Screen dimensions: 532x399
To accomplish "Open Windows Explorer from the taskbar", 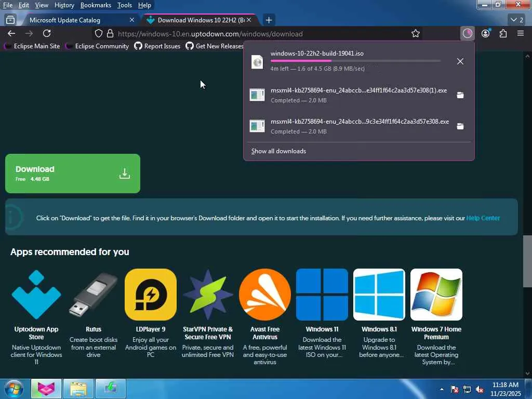I will pos(78,389).
